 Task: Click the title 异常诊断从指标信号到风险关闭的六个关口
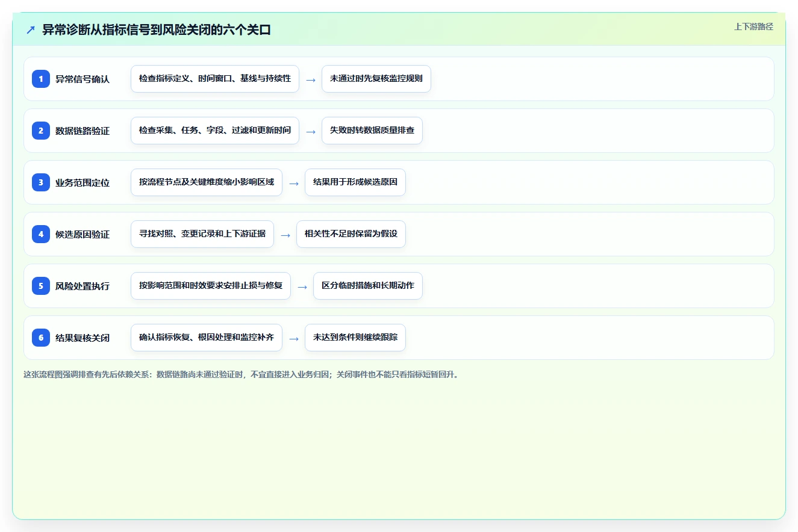(157, 30)
